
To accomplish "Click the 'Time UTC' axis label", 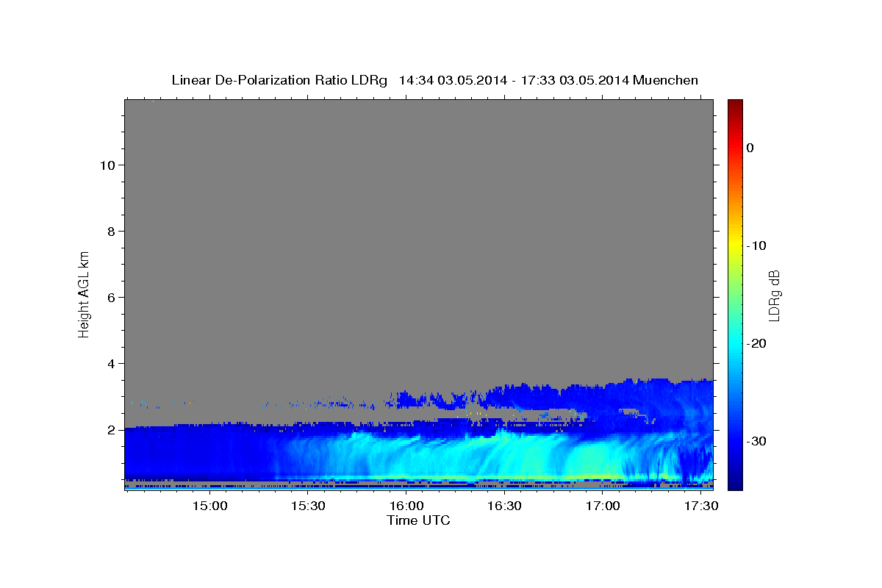I will [418, 520].
